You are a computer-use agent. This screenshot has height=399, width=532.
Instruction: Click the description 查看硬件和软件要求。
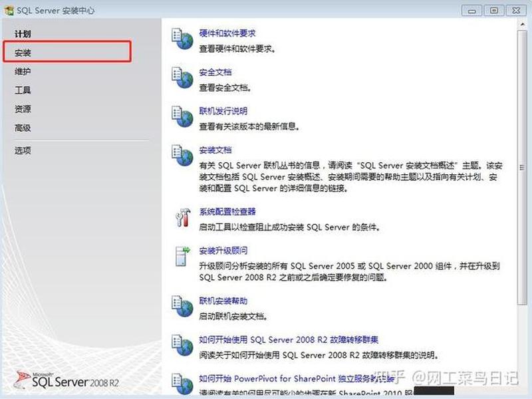(237, 49)
